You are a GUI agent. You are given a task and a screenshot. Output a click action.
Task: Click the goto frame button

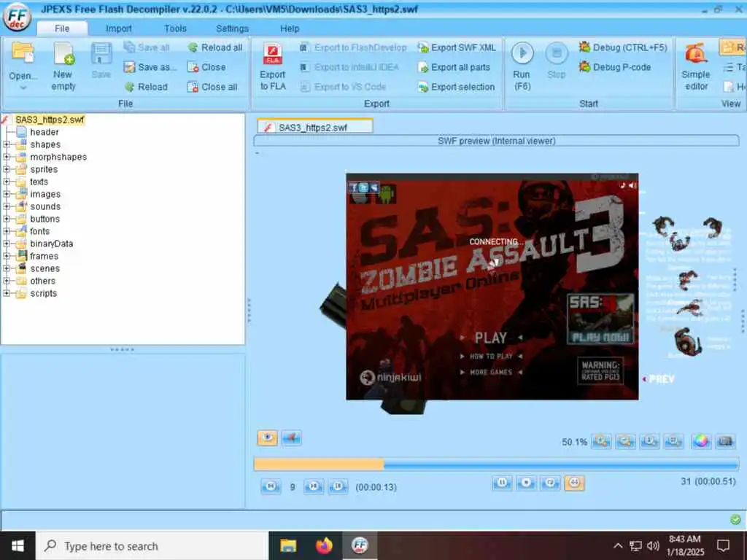338,486
